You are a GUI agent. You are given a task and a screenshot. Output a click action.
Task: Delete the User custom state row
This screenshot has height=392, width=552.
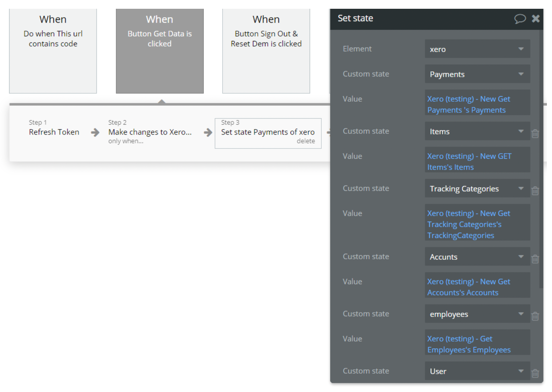coord(535,373)
